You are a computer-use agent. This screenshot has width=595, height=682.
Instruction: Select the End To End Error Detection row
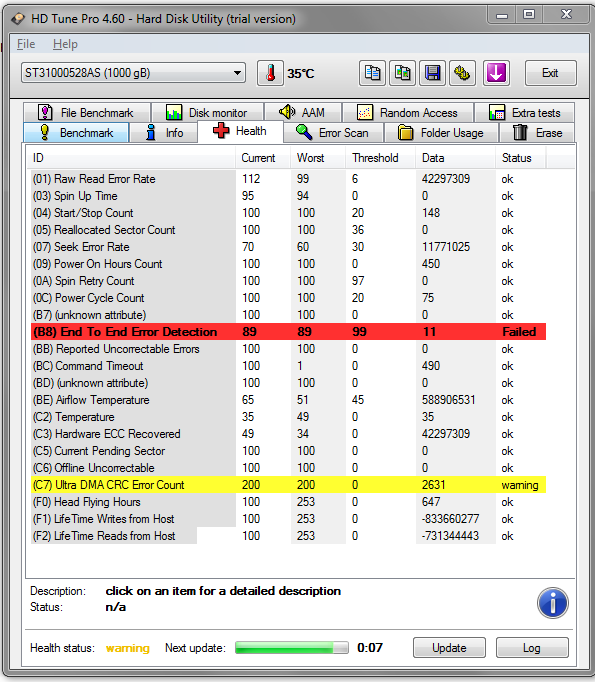coord(288,331)
